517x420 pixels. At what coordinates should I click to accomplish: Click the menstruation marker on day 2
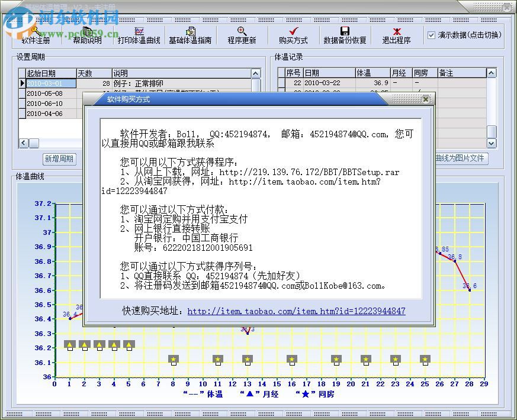pyautogui.click(x=85, y=344)
